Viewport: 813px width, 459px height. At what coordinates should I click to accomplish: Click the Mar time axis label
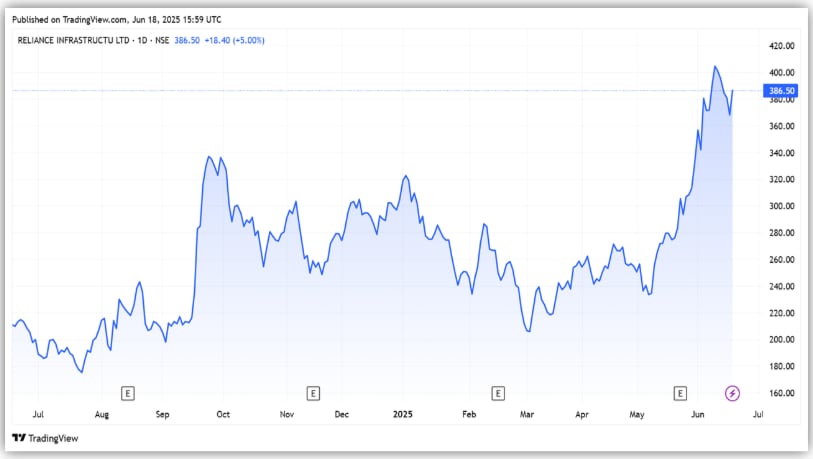[527, 414]
